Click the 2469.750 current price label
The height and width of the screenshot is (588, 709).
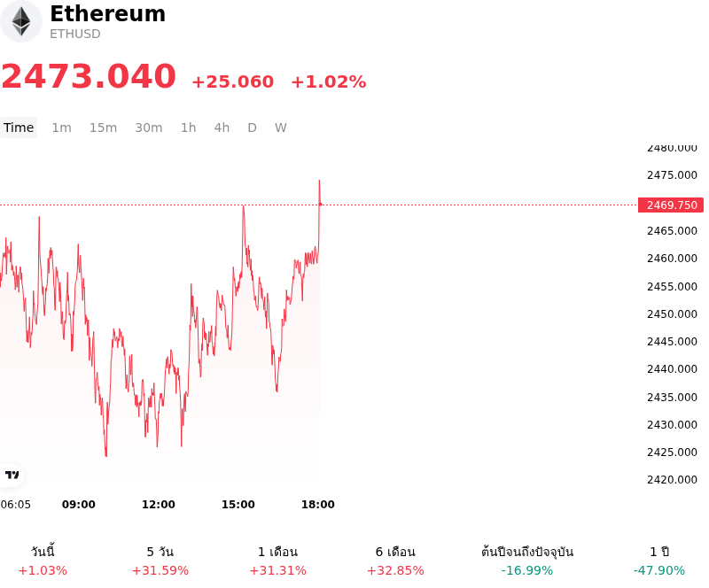[x=671, y=205]
